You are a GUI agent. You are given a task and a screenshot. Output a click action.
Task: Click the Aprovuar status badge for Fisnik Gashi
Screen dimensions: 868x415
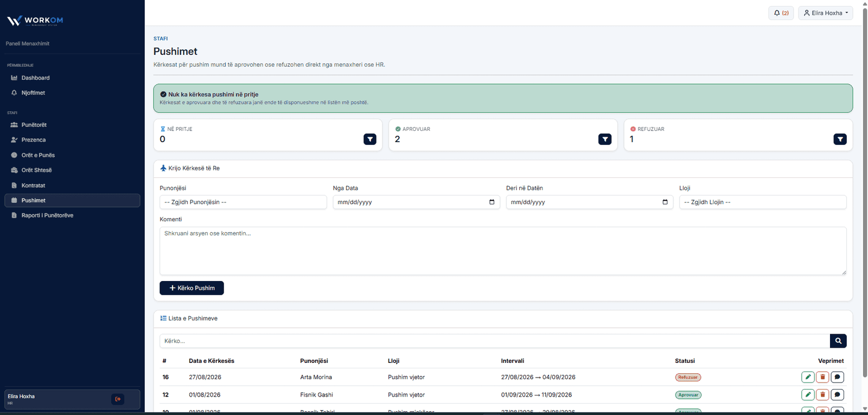click(688, 395)
